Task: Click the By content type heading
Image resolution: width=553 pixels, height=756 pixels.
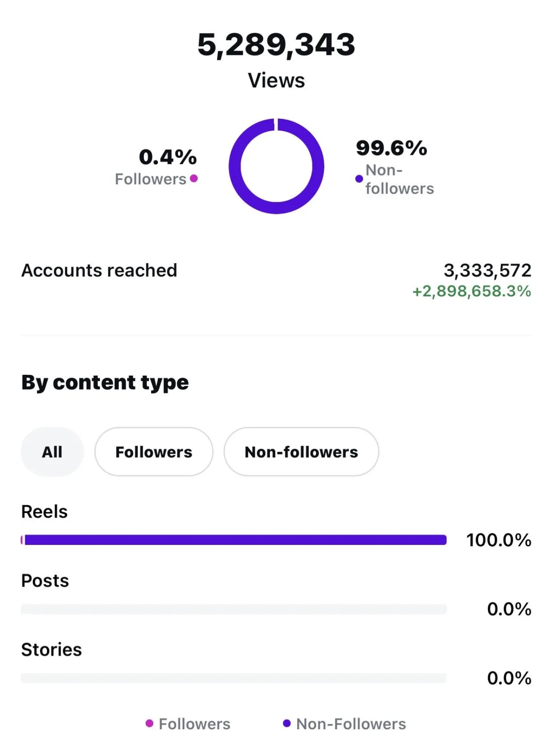Action: click(x=105, y=383)
